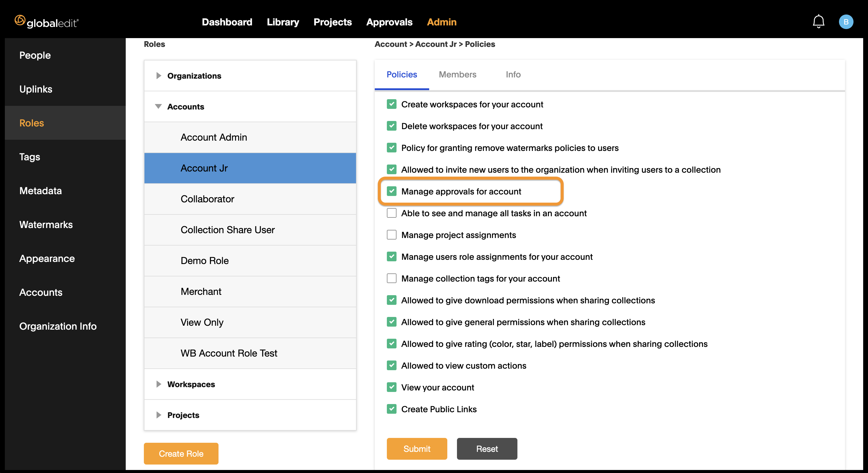Viewport: 868px width, 473px height.
Task: Open Admin in top navigation
Action: [x=442, y=22]
